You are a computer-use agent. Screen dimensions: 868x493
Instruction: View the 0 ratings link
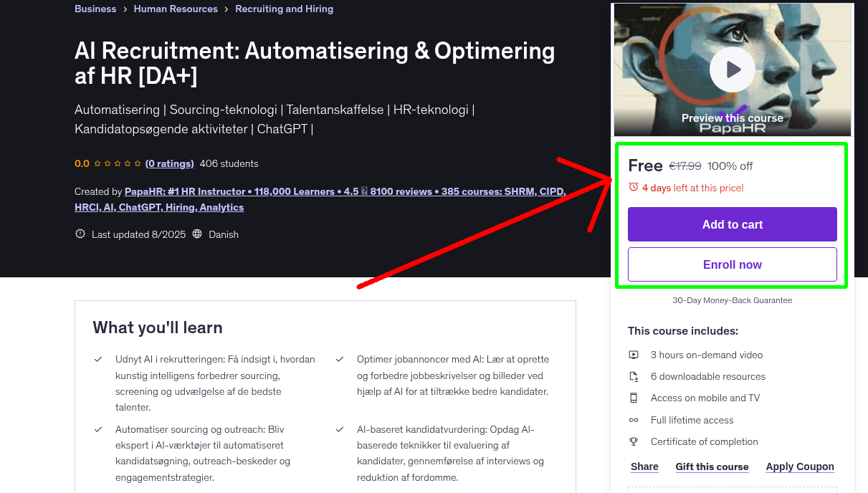point(169,163)
